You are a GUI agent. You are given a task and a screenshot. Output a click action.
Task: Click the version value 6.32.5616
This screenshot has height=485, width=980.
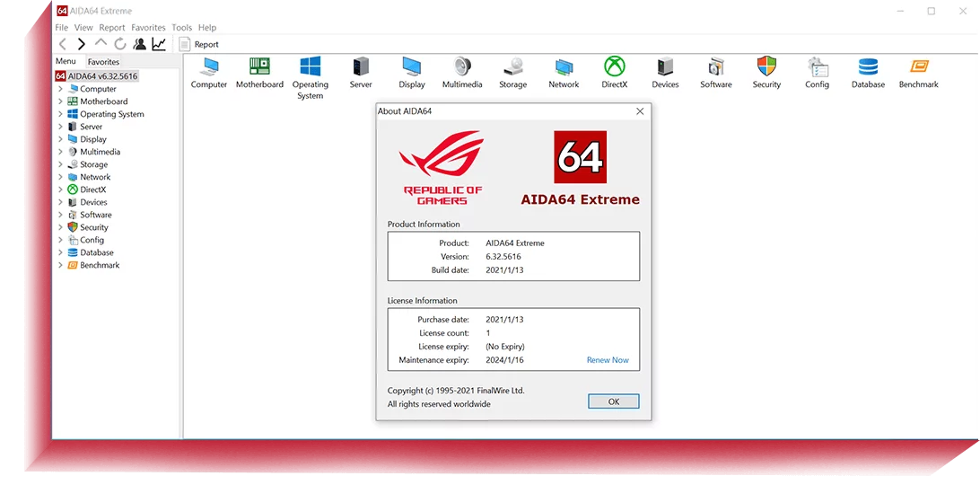(503, 257)
